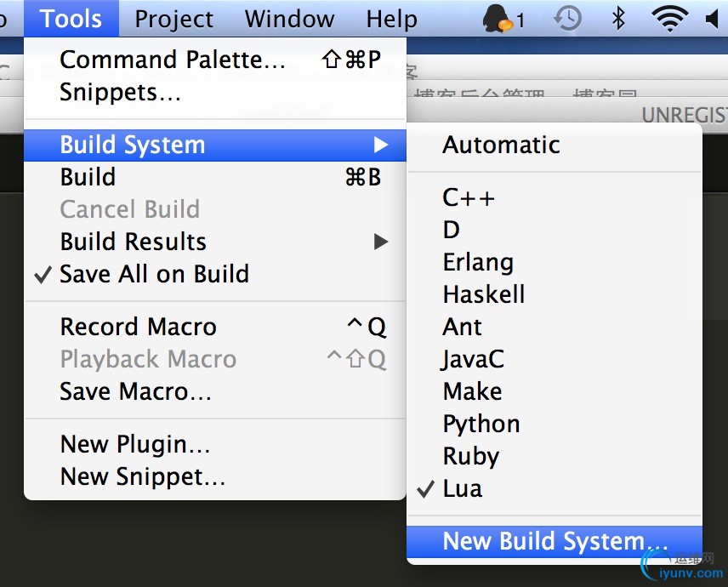Choose the Automatic build system

[501, 145]
